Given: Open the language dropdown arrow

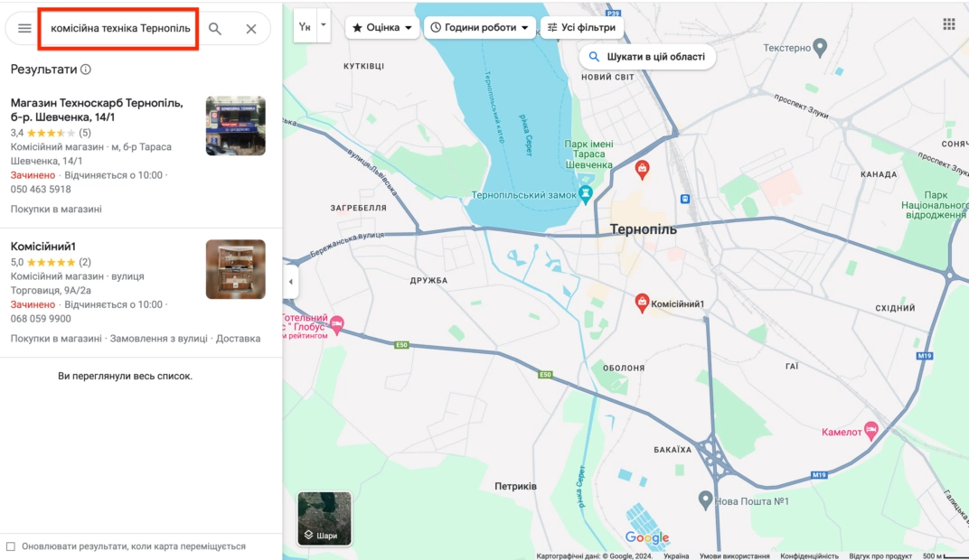Looking at the screenshot, I should (324, 25).
